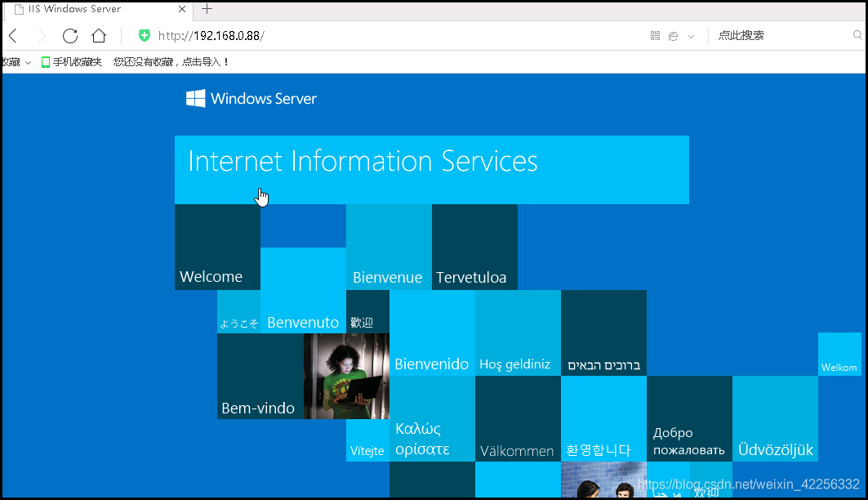This screenshot has height=500, width=868.
Task: Select the Benvenuto tile
Action: tap(304, 290)
